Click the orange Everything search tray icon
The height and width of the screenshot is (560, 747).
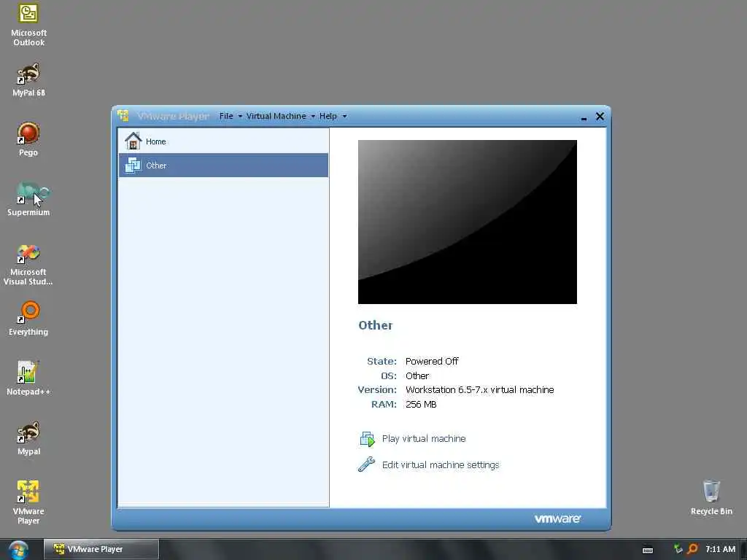pos(692,549)
